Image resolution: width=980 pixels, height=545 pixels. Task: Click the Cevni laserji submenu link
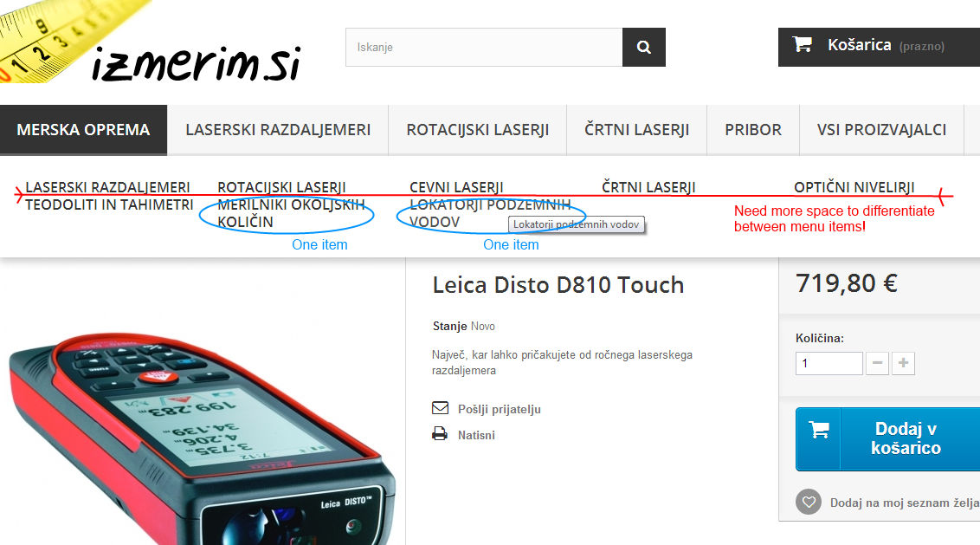click(456, 187)
